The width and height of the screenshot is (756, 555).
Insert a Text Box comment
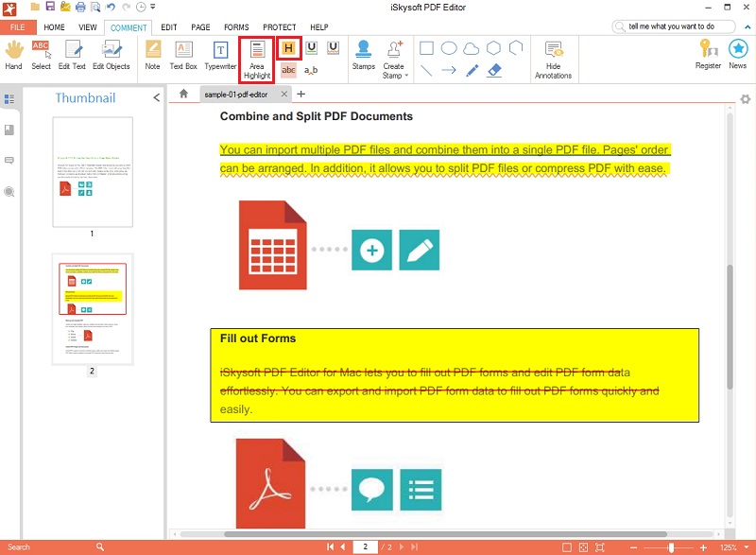tap(182, 59)
